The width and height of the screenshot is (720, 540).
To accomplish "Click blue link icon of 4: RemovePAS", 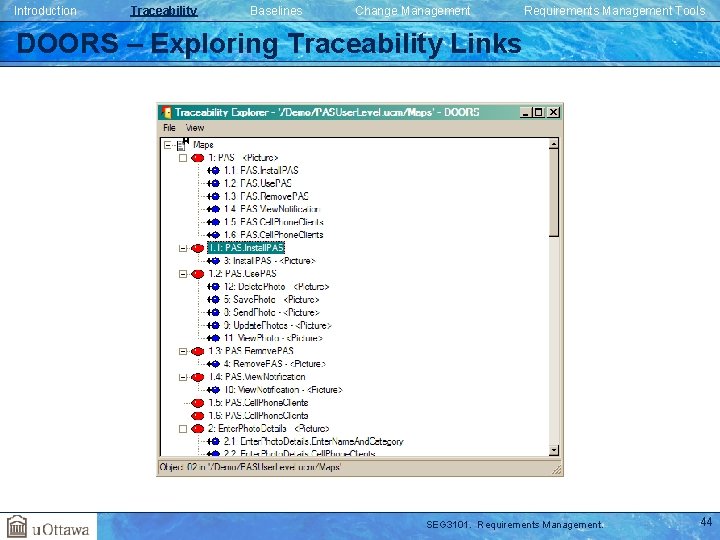I will tap(214, 364).
